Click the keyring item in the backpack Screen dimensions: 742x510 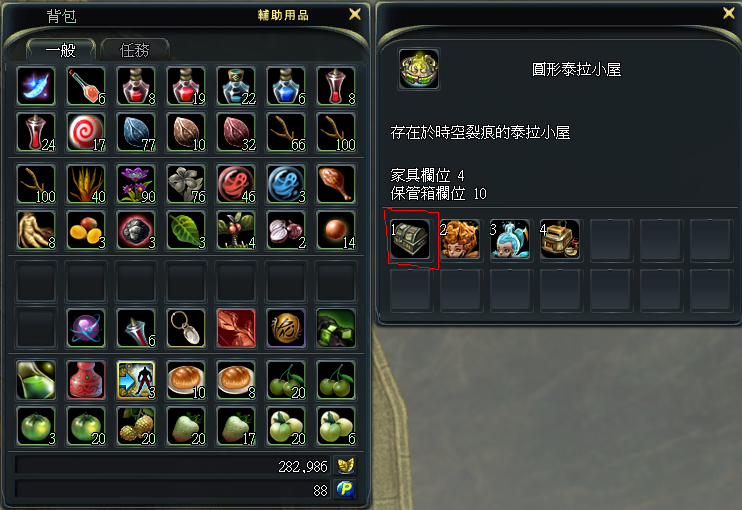186,328
